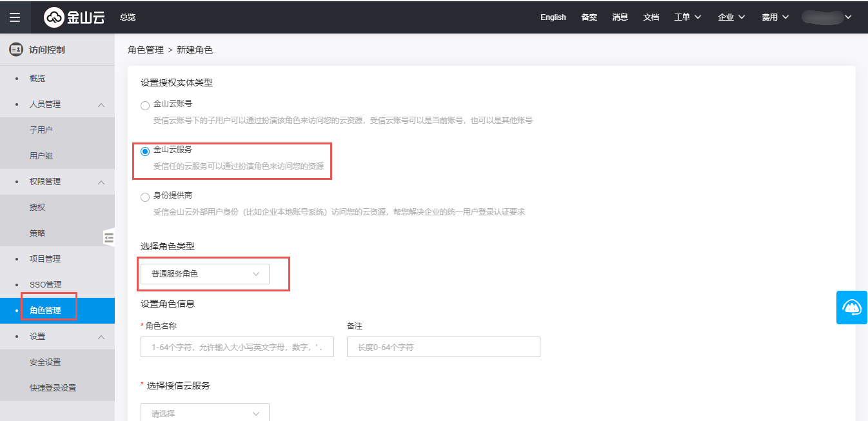The width and height of the screenshot is (868, 421).
Task: Open the 备案 header link
Action: 589,17
